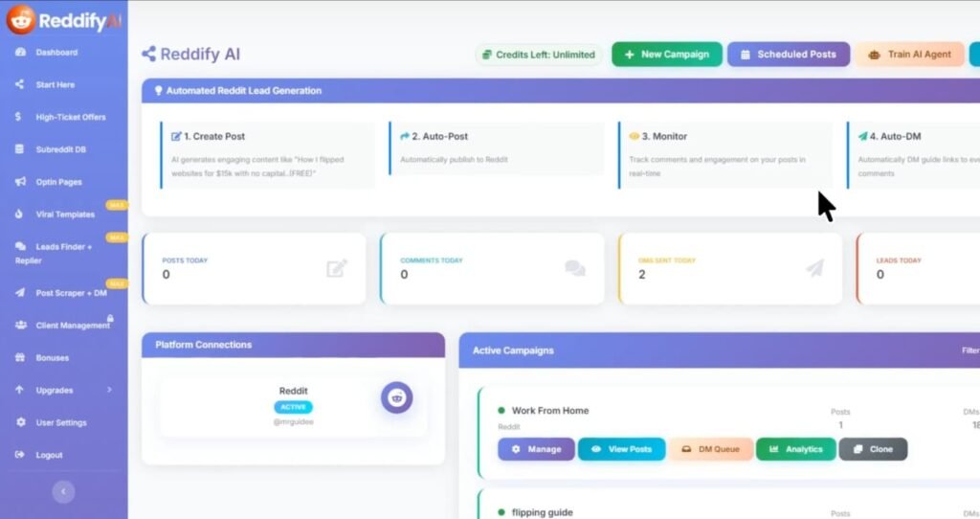
Task: Click the New Campaign button
Action: pyautogui.click(x=666, y=55)
